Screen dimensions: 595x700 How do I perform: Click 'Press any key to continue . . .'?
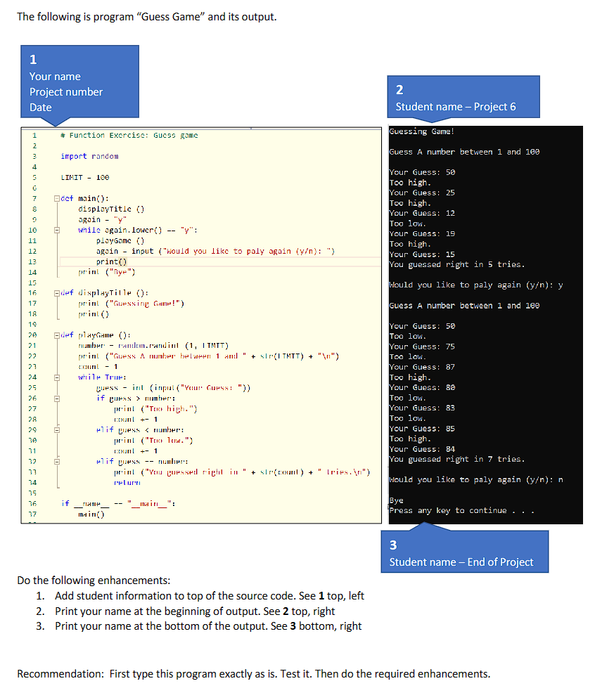tap(462, 511)
